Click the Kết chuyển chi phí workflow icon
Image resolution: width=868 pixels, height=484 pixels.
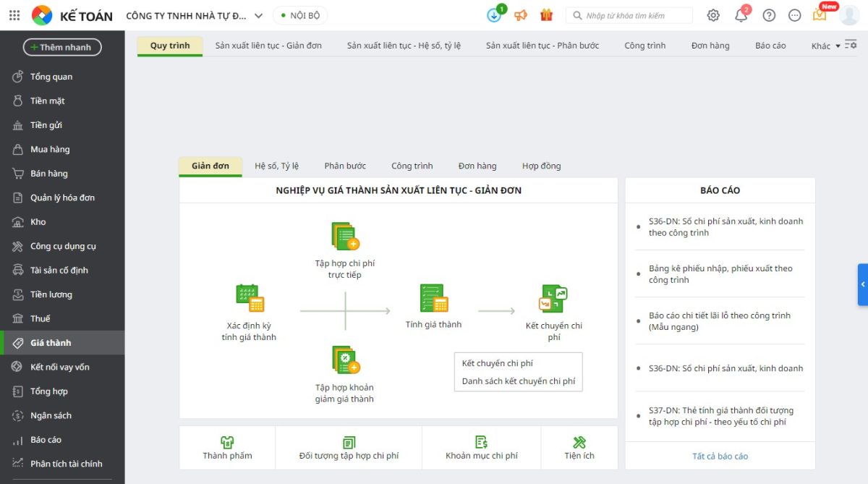553,298
